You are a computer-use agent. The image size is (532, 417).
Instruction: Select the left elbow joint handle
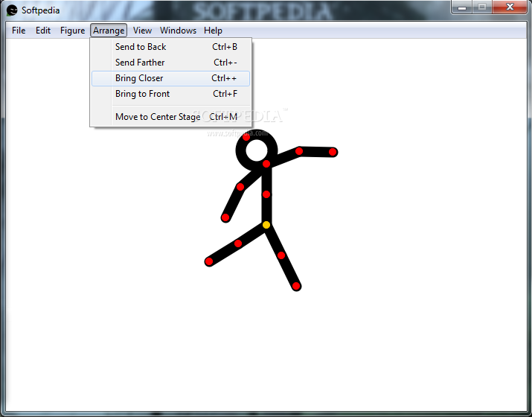click(240, 187)
